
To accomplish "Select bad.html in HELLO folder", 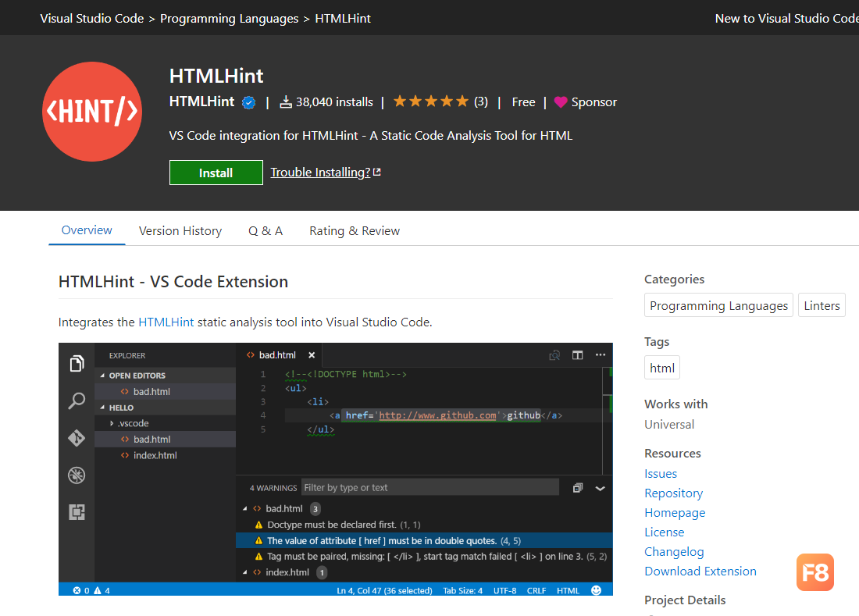I will pos(166,439).
